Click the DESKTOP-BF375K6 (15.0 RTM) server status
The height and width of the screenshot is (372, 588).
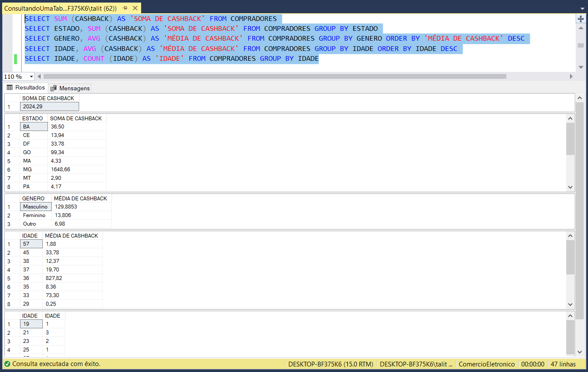tap(331, 364)
